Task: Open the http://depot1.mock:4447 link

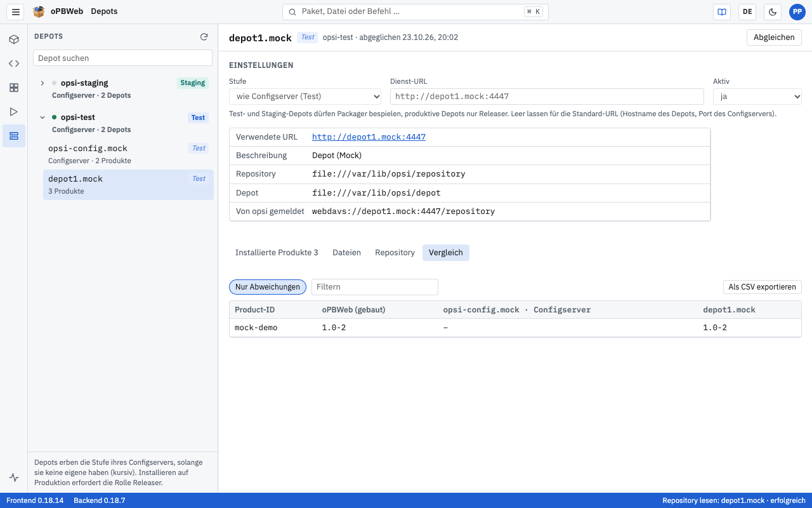Action: coord(369,137)
